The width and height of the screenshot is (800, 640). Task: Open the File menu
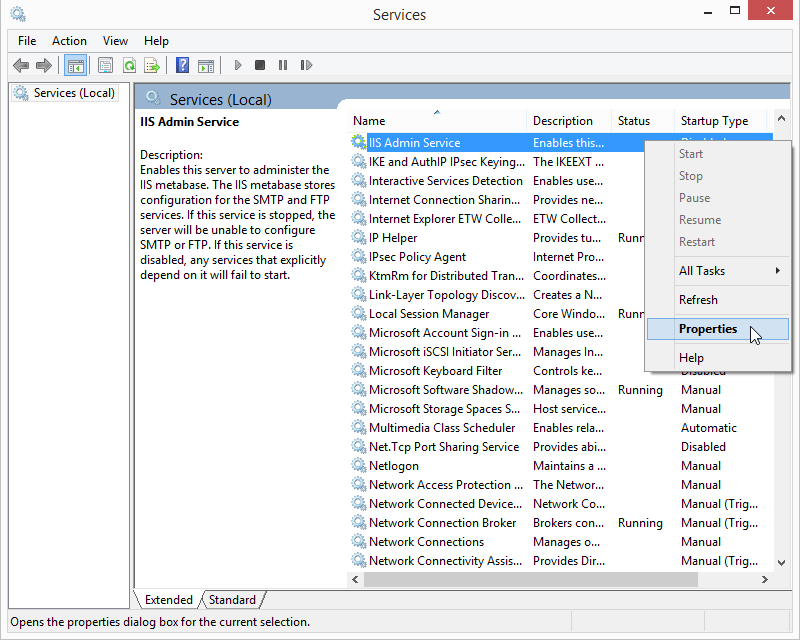pos(27,41)
